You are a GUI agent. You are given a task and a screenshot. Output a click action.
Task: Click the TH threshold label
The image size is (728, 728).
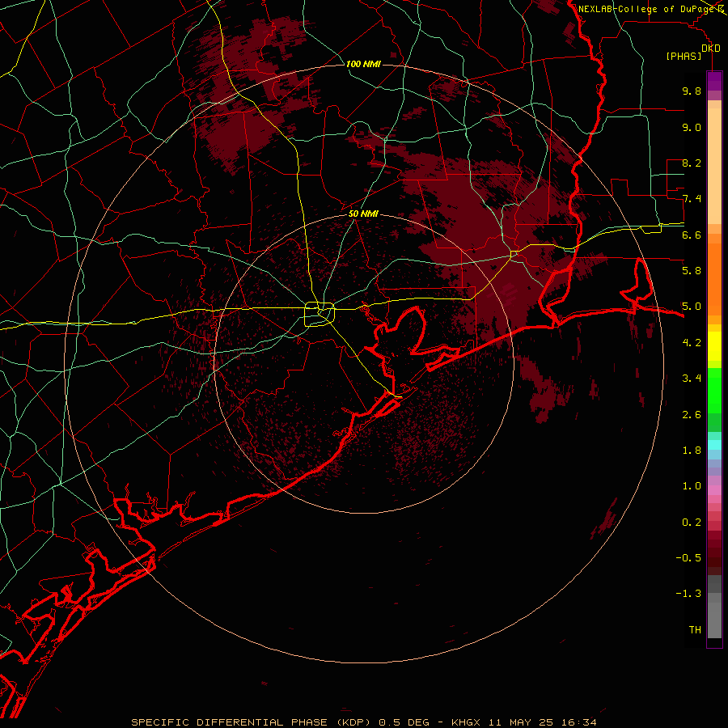point(695,630)
